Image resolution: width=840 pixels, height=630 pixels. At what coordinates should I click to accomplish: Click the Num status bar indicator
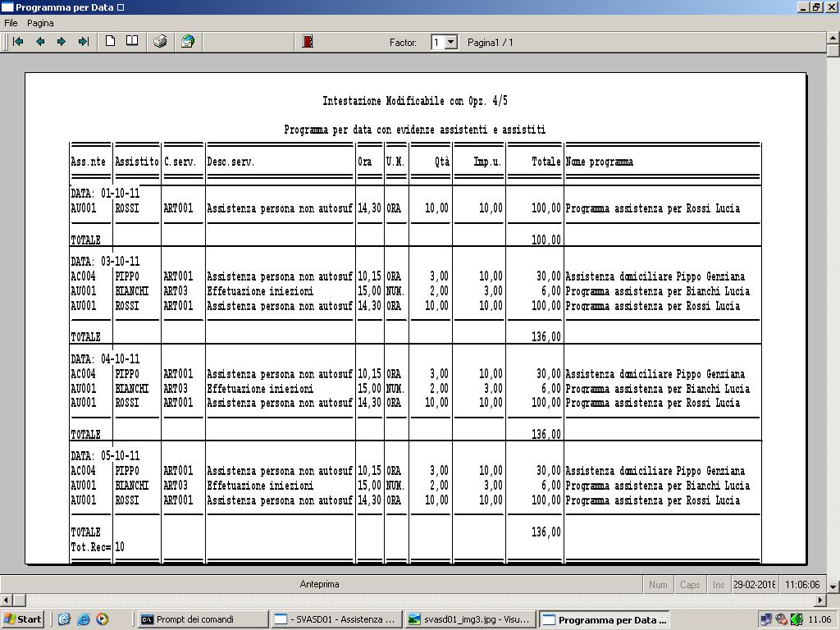[x=658, y=584]
